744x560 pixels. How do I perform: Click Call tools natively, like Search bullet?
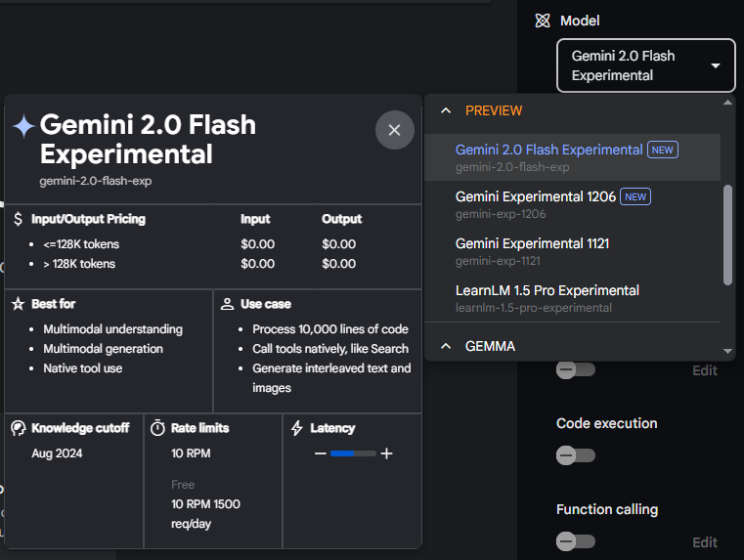tap(330, 349)
